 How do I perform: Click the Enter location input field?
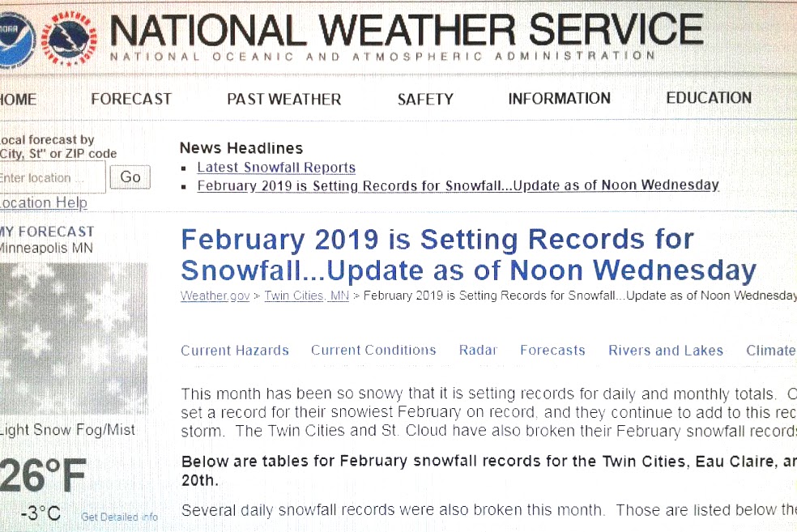pyautogui.click(x=52, y=177)
